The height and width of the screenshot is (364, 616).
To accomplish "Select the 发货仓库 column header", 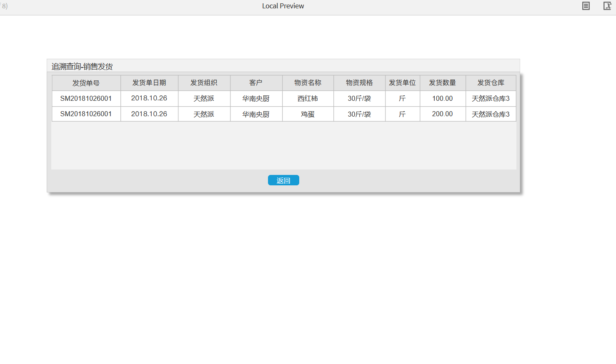I will pyautogui.click(x=491, y=83).
